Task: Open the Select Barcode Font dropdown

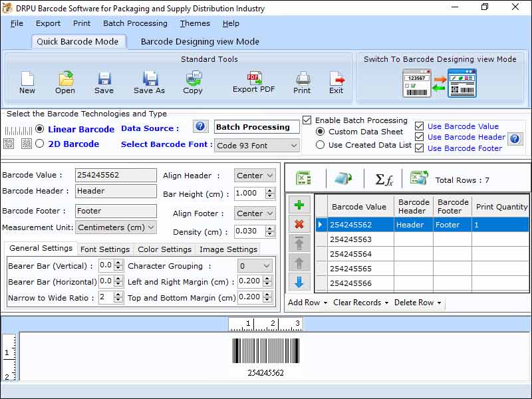Action: click(255, 144)
